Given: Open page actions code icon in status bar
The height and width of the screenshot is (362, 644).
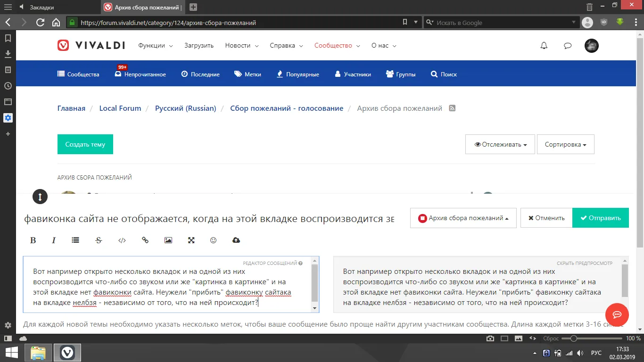Looking at the screenshot, I should (x=533, y=338).
